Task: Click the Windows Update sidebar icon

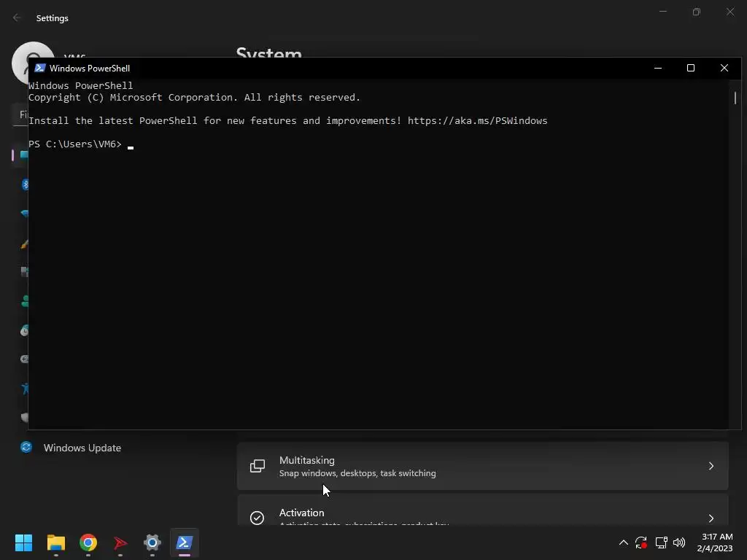Action: coord(26,447)
